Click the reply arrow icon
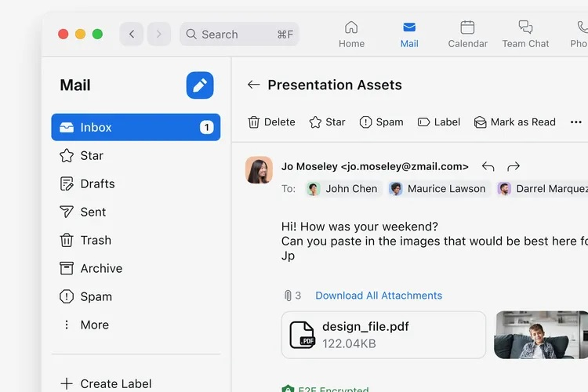588x392 pixels. click(488, 166)
